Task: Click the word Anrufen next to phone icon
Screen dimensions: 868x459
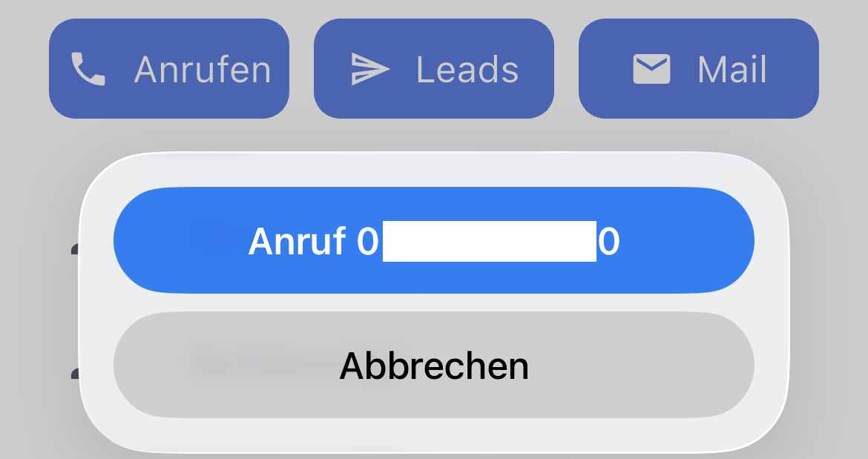Action: point(203,70)
